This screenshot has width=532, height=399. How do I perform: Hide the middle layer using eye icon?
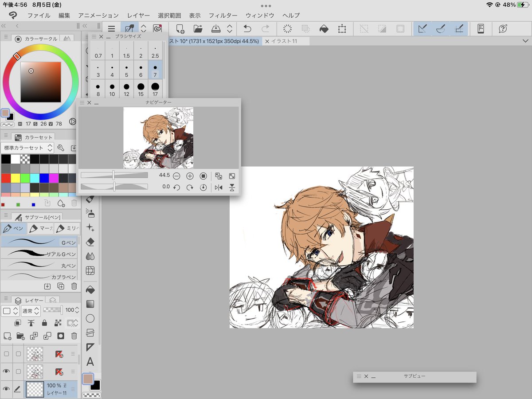6,371
